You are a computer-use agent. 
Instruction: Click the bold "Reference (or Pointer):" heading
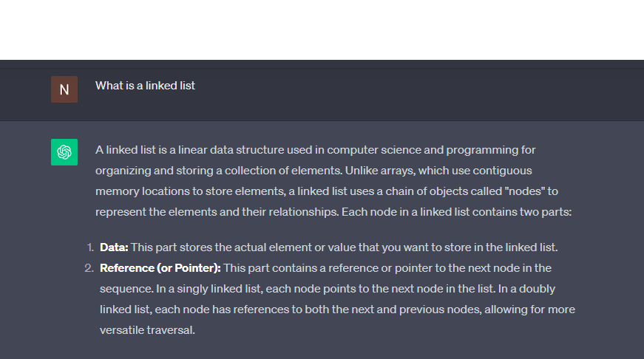[x=160, y=267]
